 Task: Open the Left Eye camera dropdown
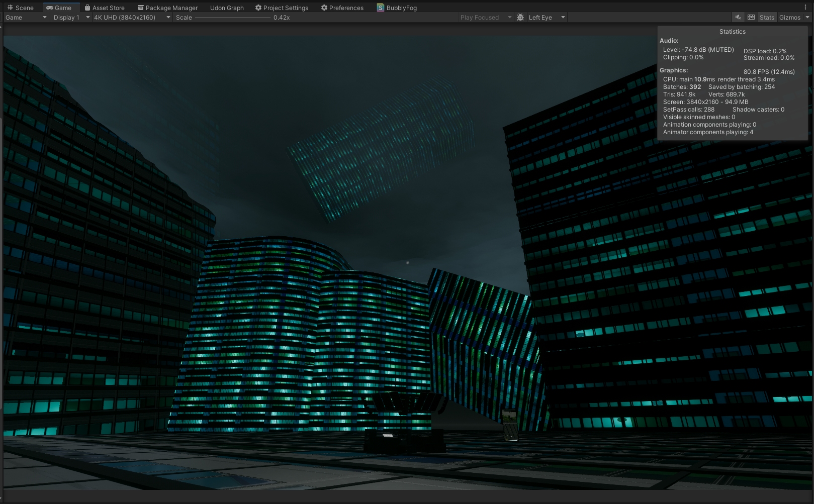tap(547, 17)
